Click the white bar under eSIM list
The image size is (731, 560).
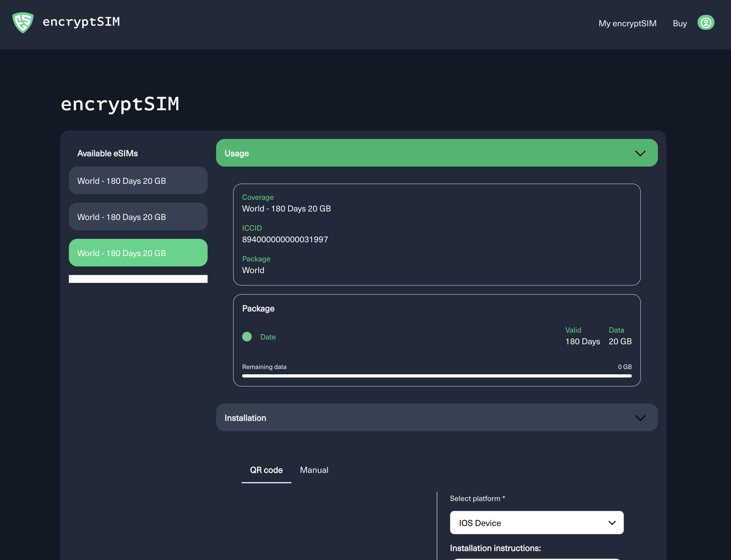(138, 279)
